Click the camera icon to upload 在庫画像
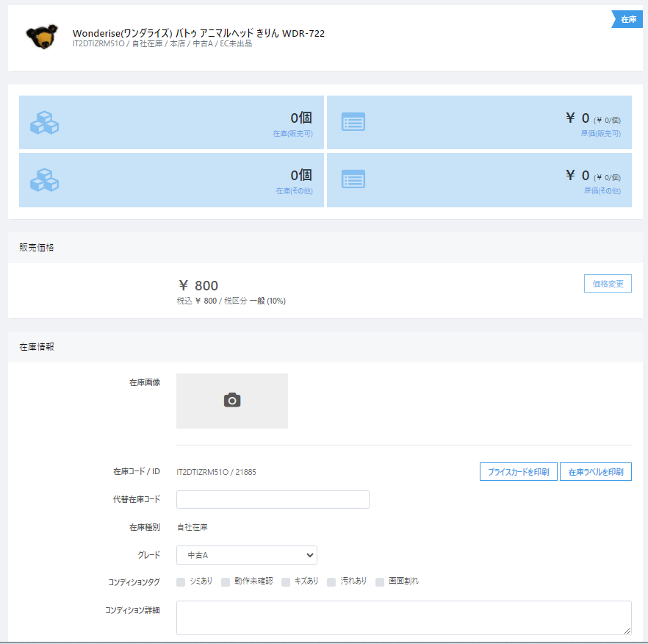The height and width of the screenshot is (644, 648). coord(232,401)
